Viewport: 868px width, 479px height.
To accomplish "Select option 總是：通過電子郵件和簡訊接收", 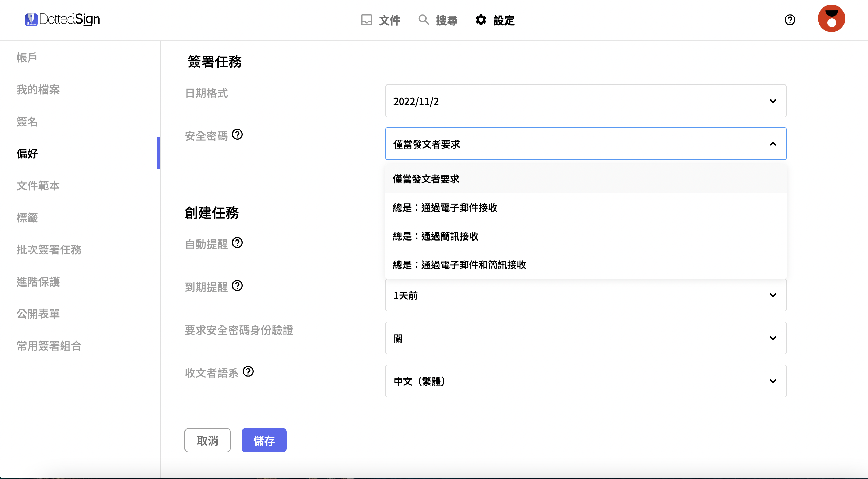I will [585, 265].
